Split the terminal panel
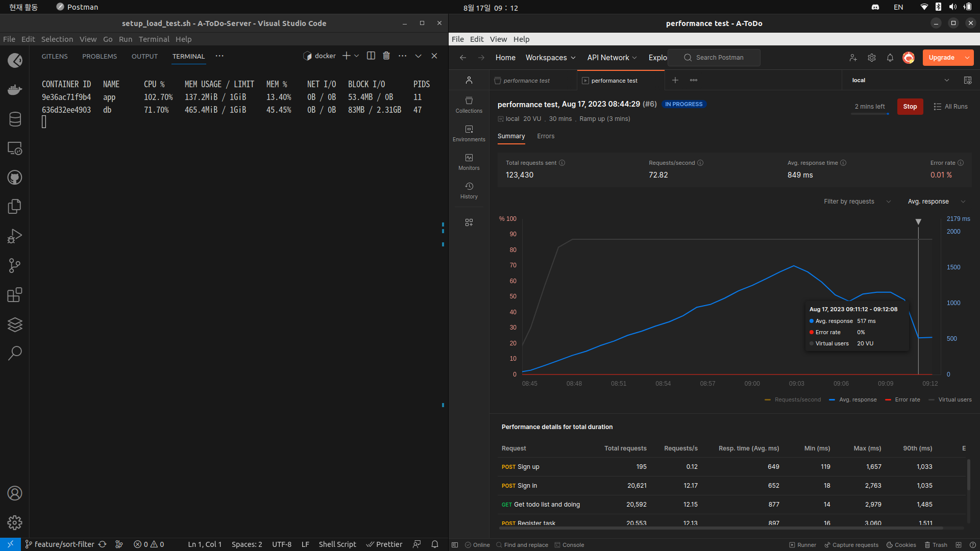Image resolution: width=980 pixels, height=551 pixels. click(371, 56)
